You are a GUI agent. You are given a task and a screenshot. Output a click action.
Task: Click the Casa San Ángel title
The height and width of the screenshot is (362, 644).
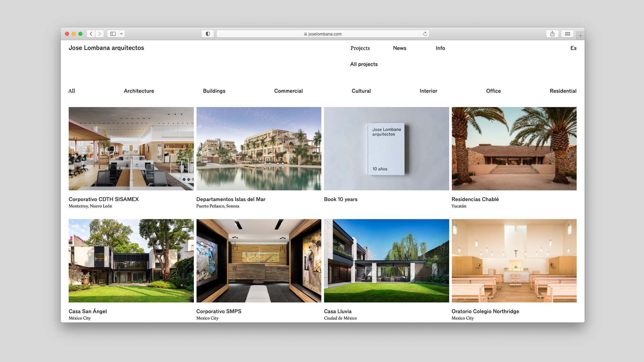[x=88, y=311]
